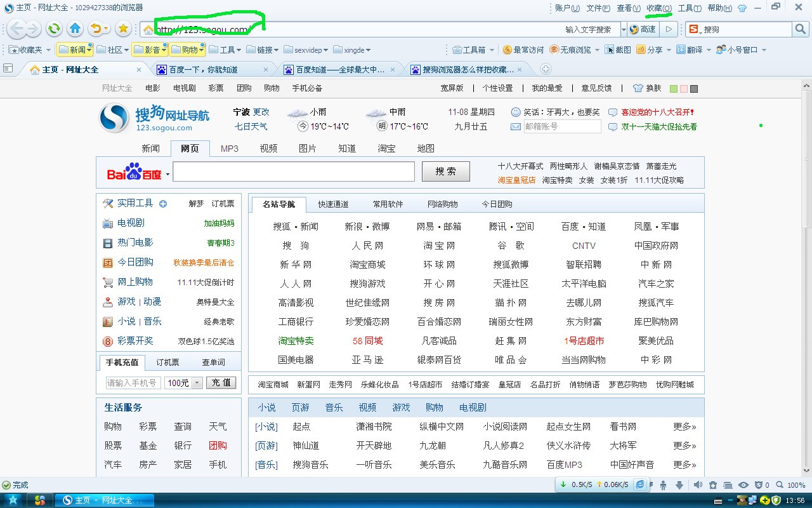Image resolution: width=812 pixels, height=508 pixels.
Task: Click the Baidu 搜索 button
Action: coord(446,171)
